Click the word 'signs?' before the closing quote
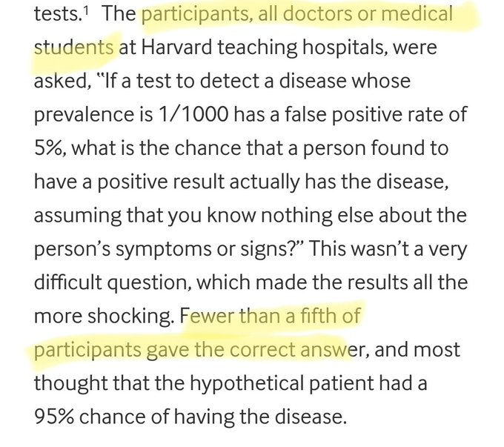This screenshot has width=504, height=447. coord(270,250)
